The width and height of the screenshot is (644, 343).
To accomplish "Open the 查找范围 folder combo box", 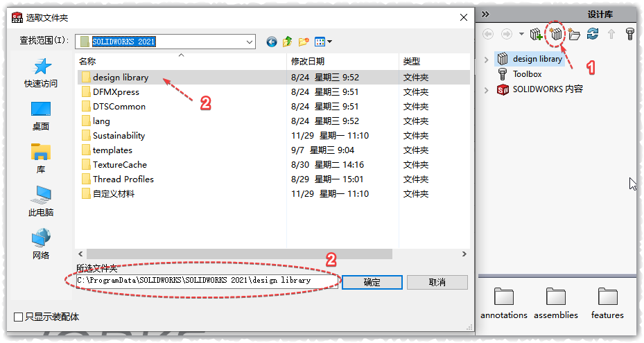I will [x=165, y=42].
